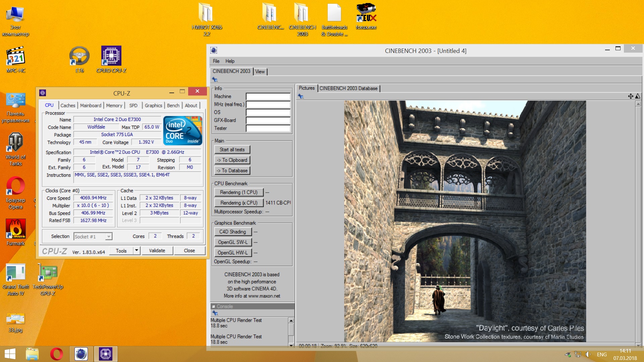
Task: Click the Windows Start button
Action: [10, 354]
